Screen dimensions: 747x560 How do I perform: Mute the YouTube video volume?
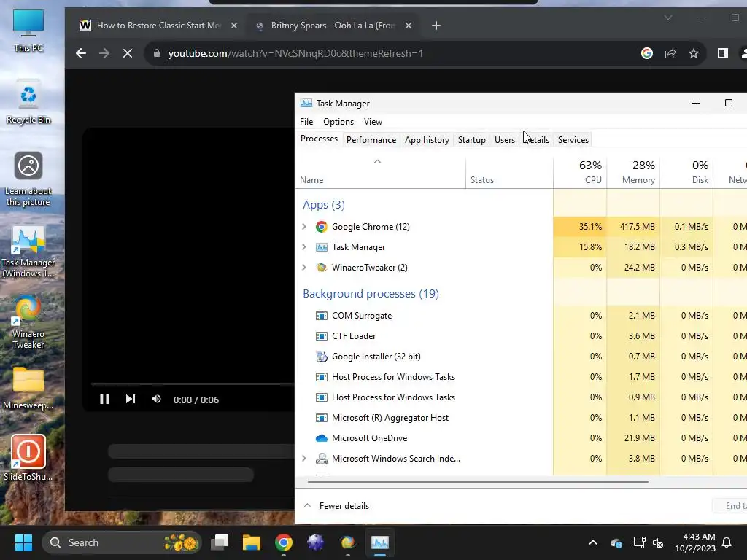[x=156, y=399]
